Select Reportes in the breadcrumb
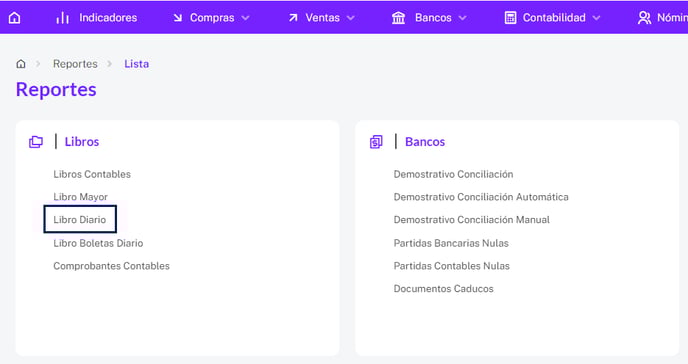Screen dimensions: 688x364 [x=75, y=64]
